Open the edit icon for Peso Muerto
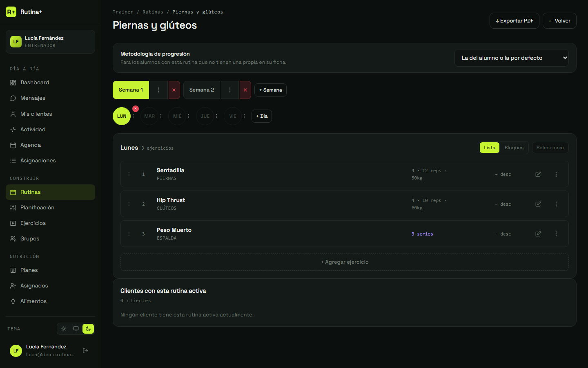 (538, 234)
